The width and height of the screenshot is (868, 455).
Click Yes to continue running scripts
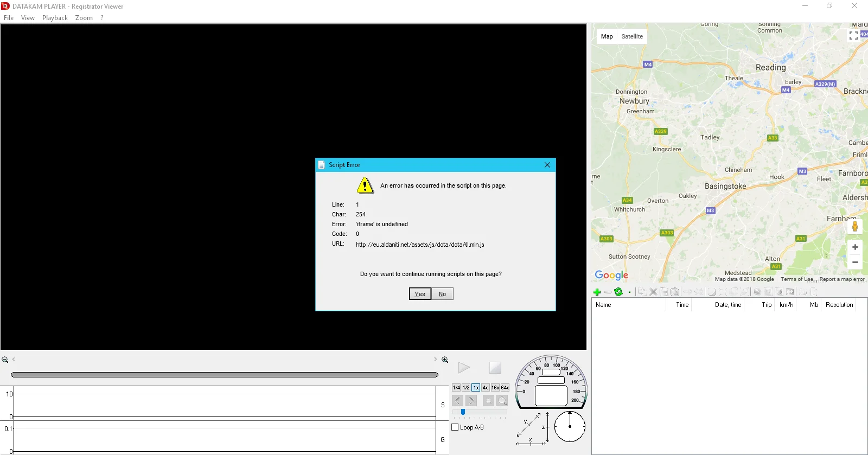420,294
